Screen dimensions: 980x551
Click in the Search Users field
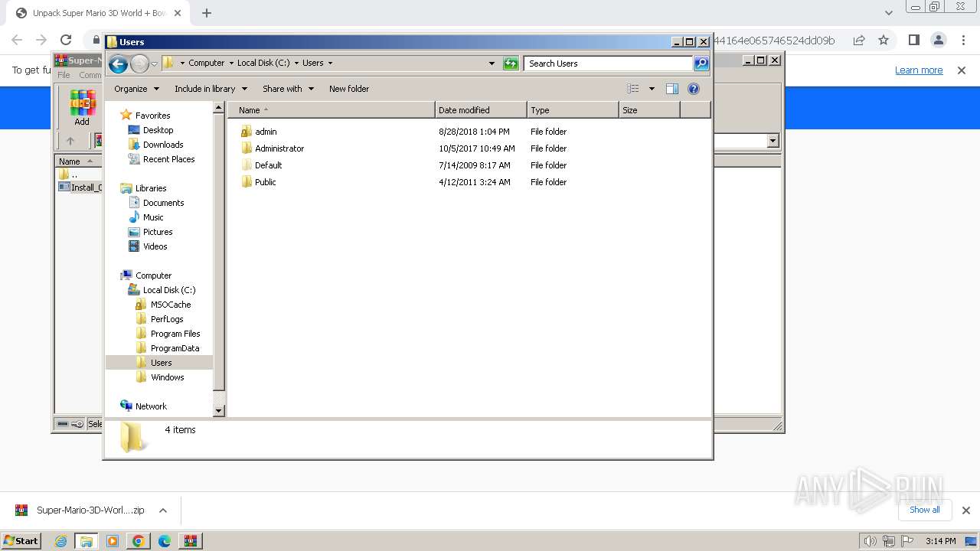[x=609, y=64]
